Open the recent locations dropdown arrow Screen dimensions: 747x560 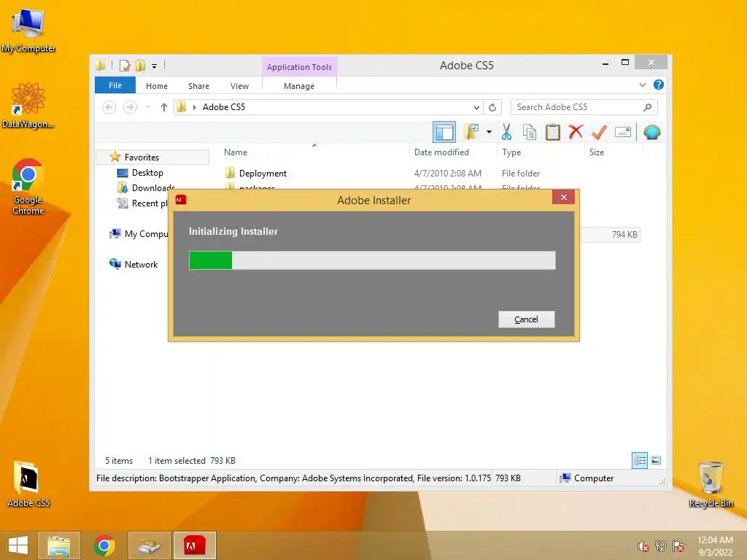click(147, 107)
